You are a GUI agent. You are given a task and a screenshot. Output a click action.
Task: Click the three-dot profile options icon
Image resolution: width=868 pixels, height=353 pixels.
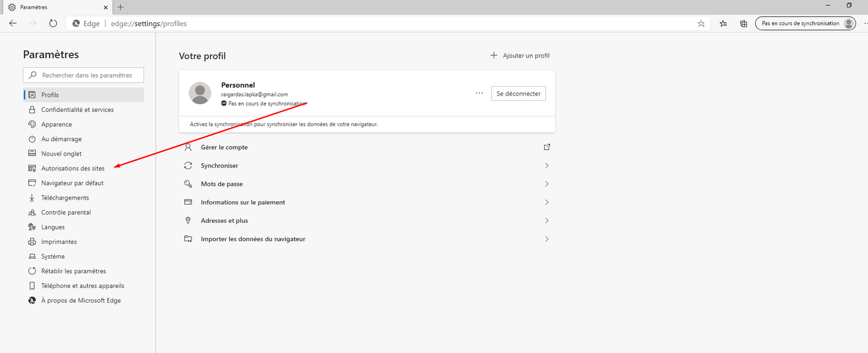tap(479, 93)
